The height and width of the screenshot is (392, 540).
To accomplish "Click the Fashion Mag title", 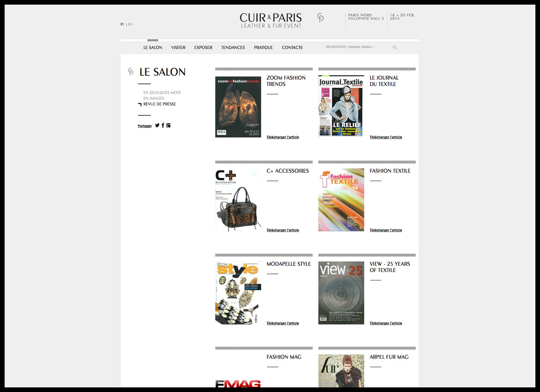I will pyautogui.click(x=284, y=357).
